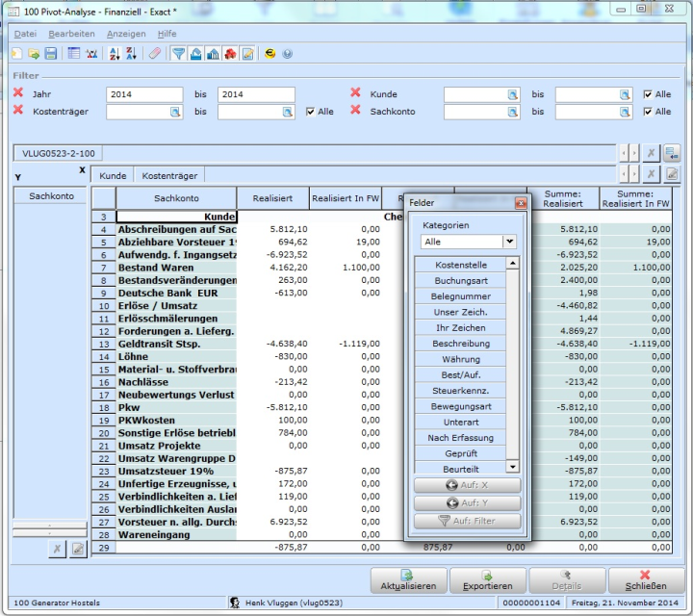
Task: Toggle the filter funnel toolbar icon
Action: [178, 54]
